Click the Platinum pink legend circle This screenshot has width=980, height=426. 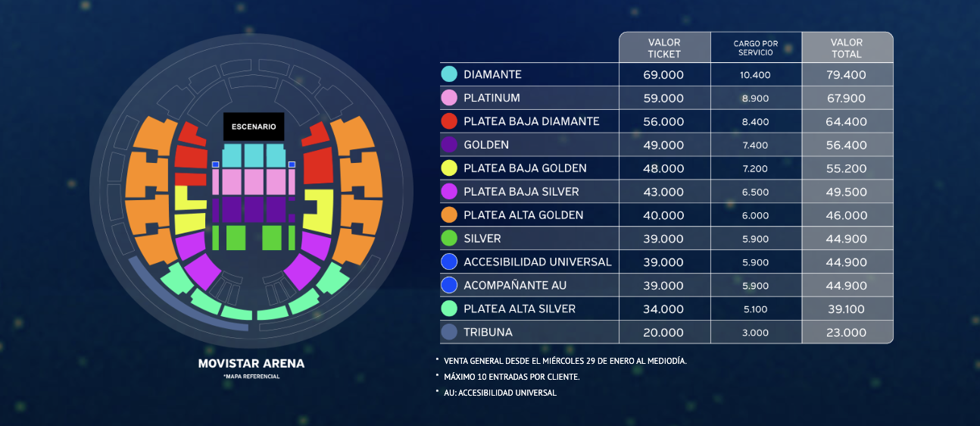[x=449, y=98]
